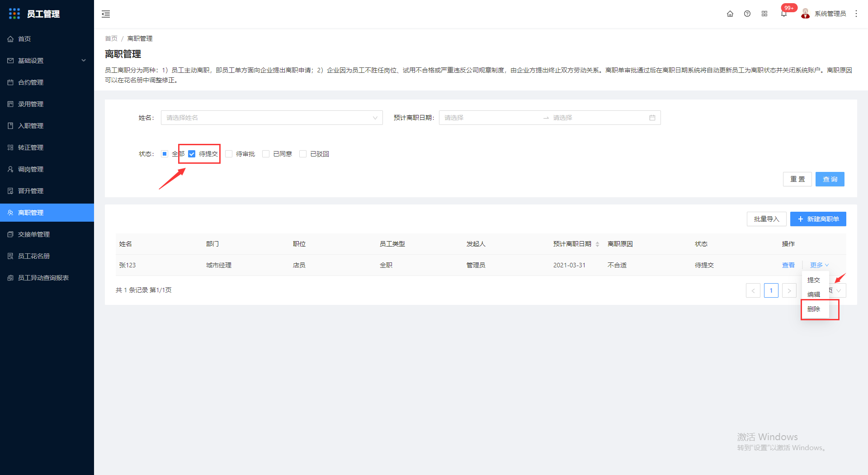Click the 录用管理 sidebar icon
The height and width of the screenshot is (475, 868).
click(x=10, y=104)
